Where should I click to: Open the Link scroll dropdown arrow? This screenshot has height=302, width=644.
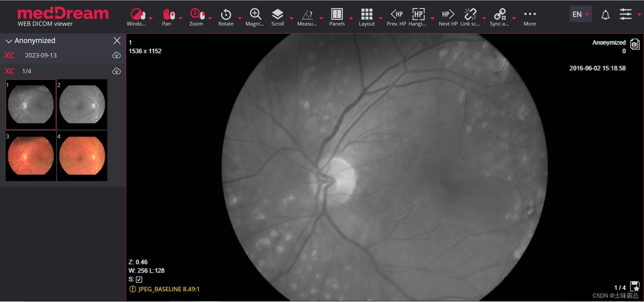[484, 18]
